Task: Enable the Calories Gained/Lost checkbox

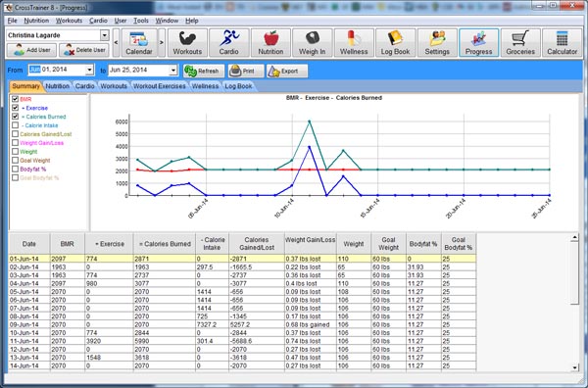Action: [x=16, y=134]
